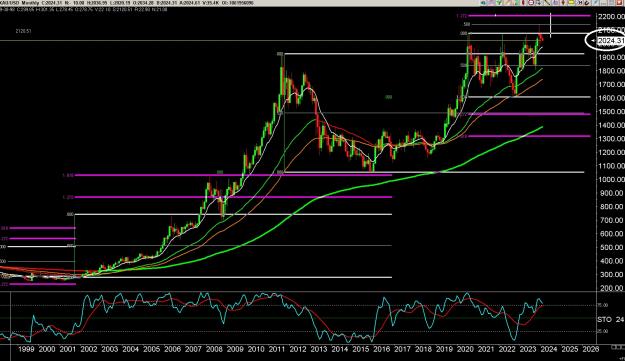Click the XAU/USD Monthly chart title
Viewport: 625px width, 361px height.
click(x=20, y=4)
